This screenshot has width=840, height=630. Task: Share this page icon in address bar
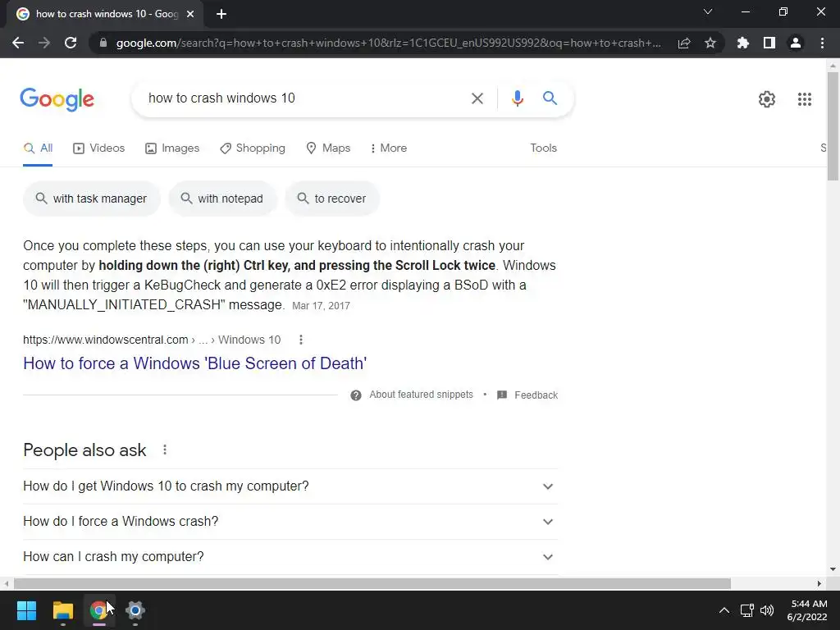click(684, 43)
